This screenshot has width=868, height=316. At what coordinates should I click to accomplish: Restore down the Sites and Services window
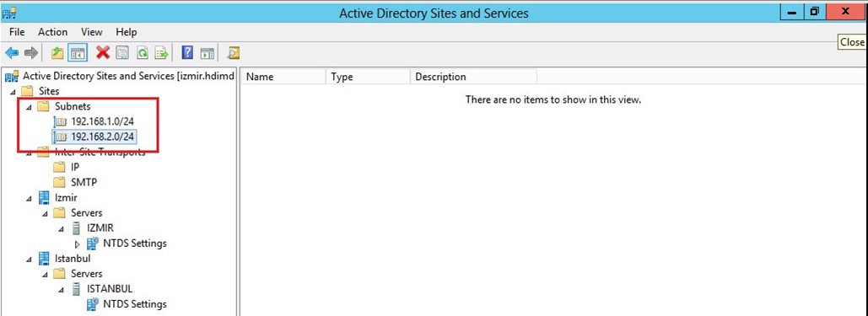click(x=814, y=12)
